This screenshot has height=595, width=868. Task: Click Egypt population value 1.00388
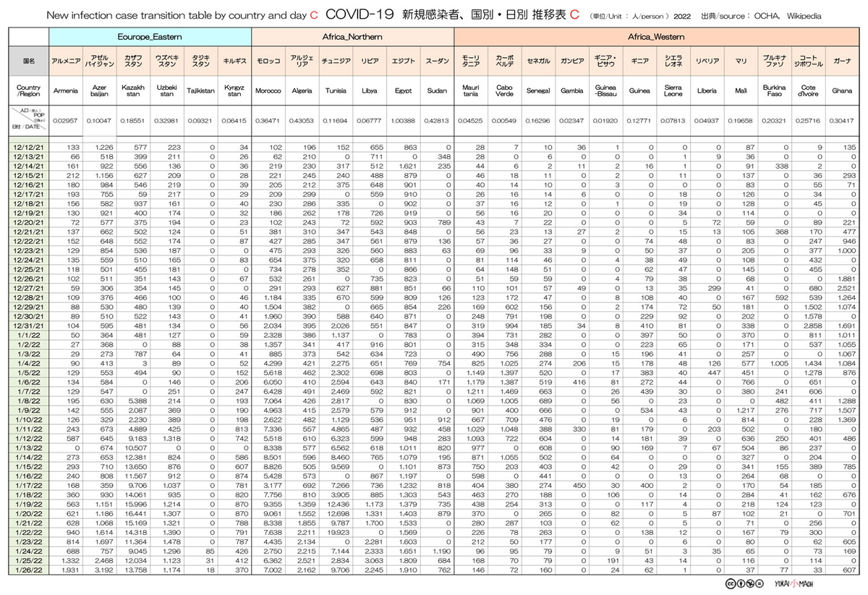coord(403,120)
